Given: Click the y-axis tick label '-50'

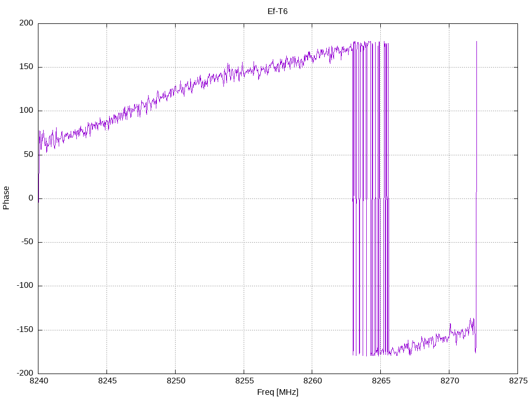Looking at the screenshot, I should pos(28,242).
